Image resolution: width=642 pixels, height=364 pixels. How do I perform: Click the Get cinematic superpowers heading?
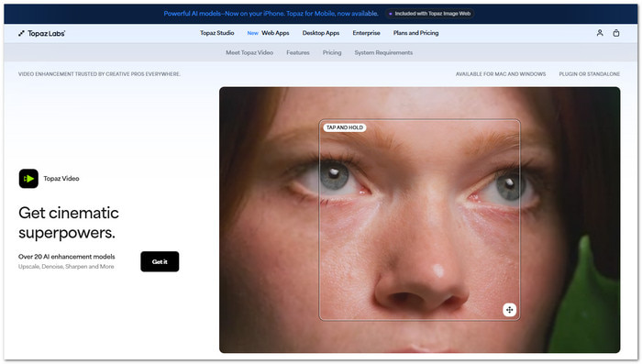[x=69, y=223]
